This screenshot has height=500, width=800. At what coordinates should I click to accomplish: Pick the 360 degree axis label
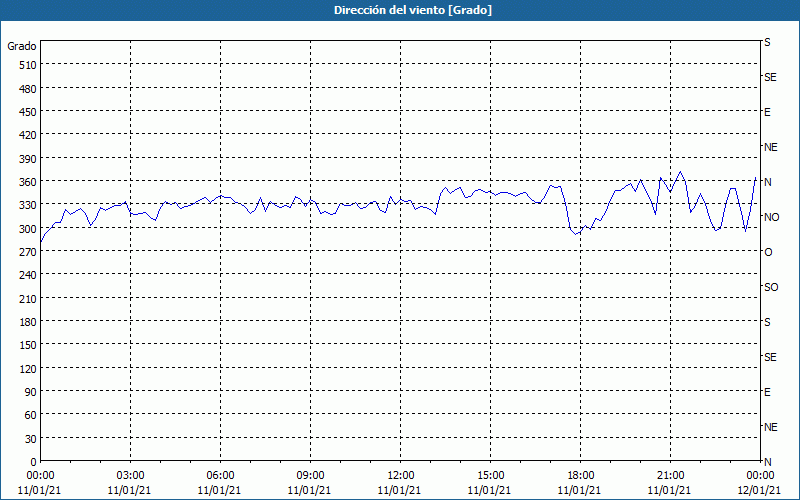(x=29, y=182)
